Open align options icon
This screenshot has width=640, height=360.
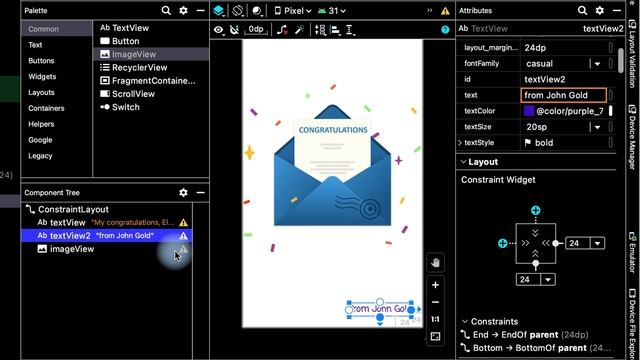[x=336, y=30]
